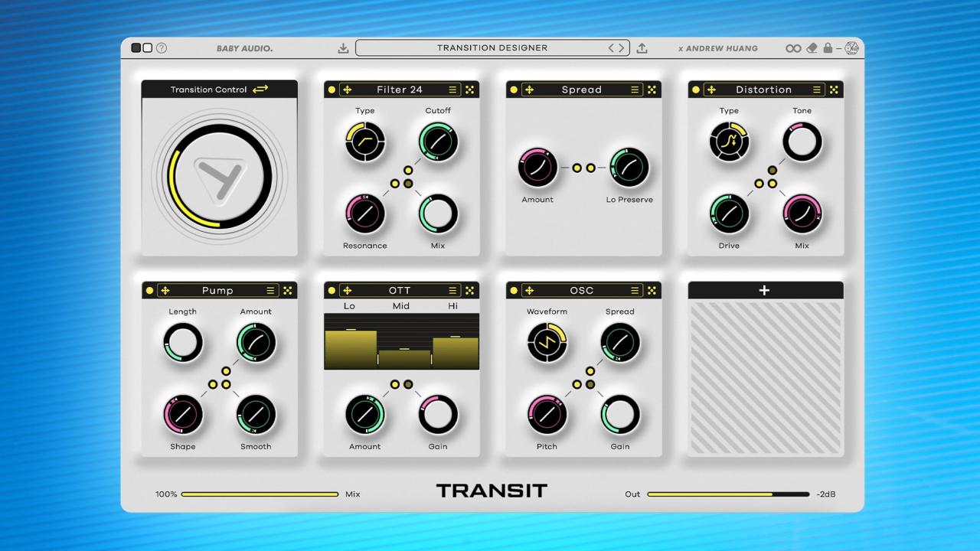Toggle the OSC module on/off dot

pos(514,291)
